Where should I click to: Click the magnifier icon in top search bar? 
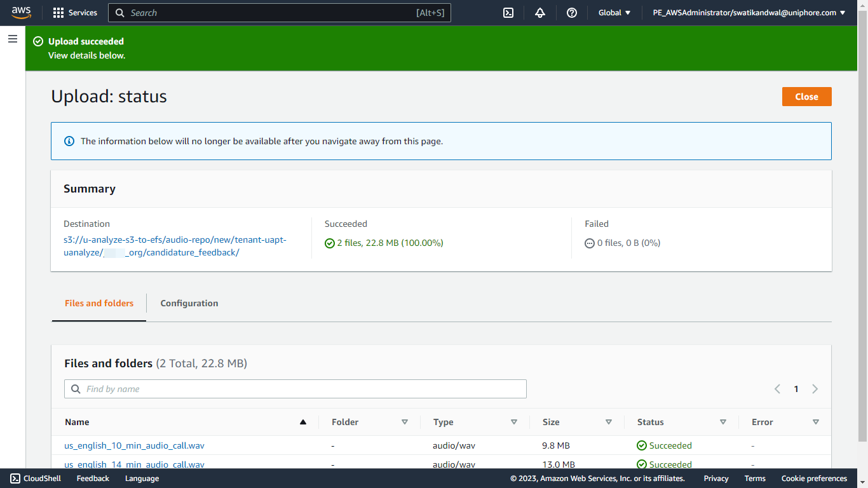119,13
